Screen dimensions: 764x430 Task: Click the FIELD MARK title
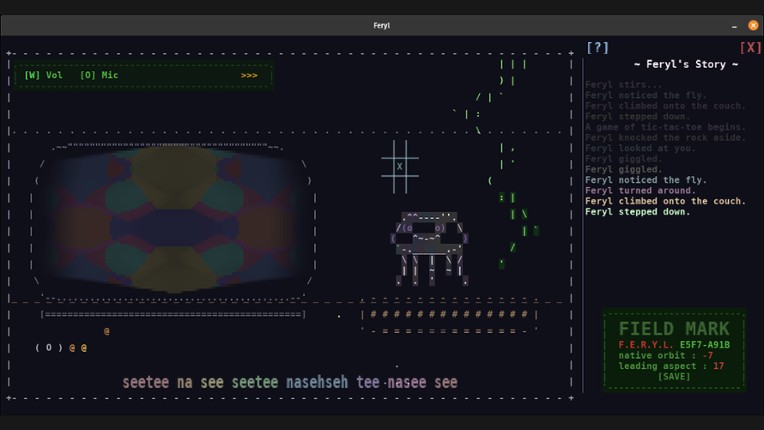coord(673,328)
